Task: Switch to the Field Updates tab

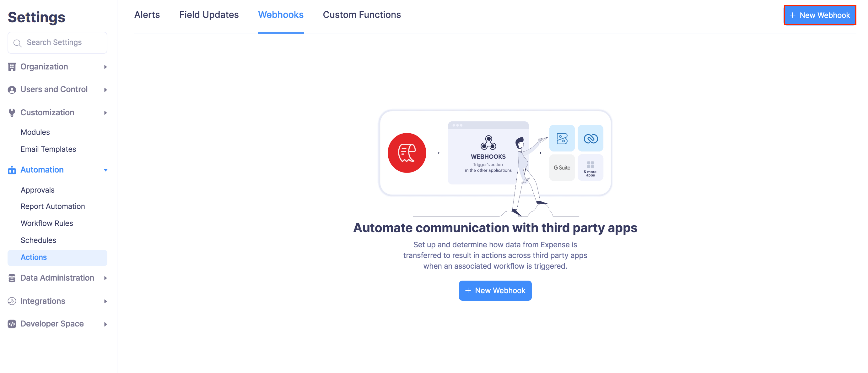Action: 209,15
